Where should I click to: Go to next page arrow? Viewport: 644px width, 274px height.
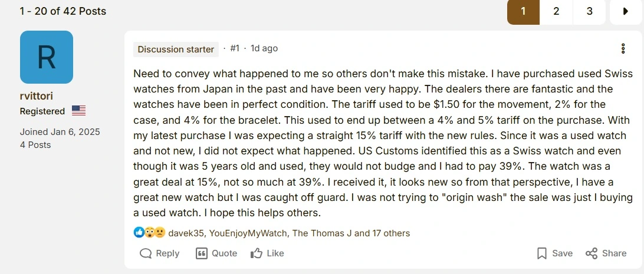click(x=626, y=11)
